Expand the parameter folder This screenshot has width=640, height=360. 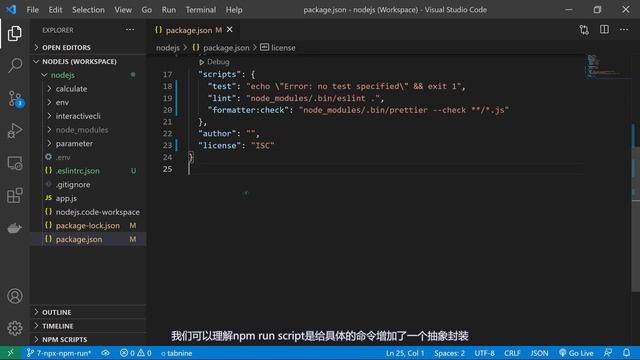click(88, 144)
